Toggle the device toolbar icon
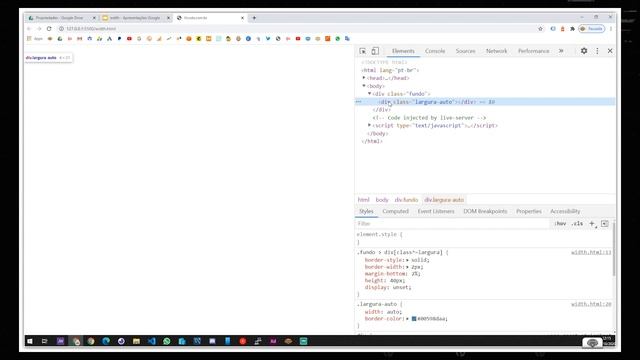This screenshot has width=640, height=360. [375, 51]
